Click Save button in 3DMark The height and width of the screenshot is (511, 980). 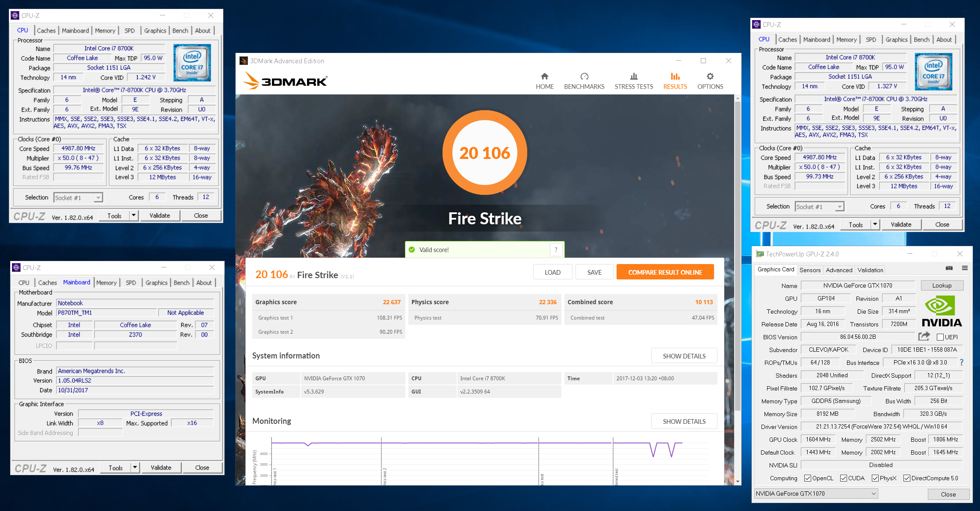click(x=594, y=272)
